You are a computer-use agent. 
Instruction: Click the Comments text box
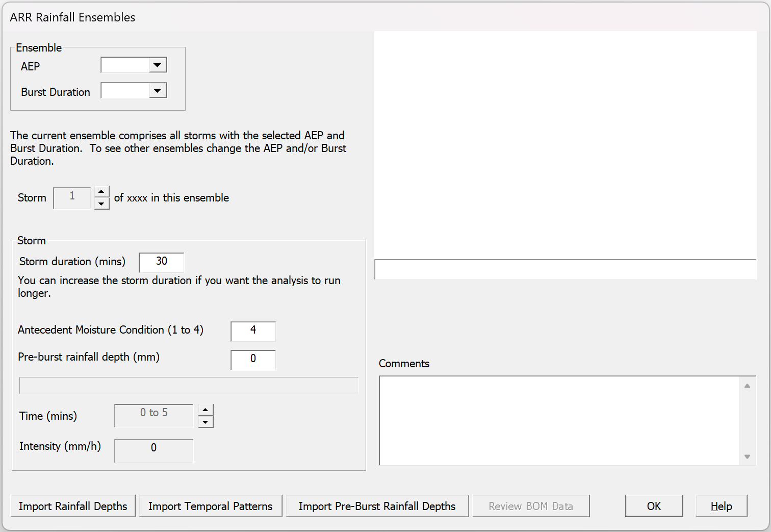click(x=559, y=421)
